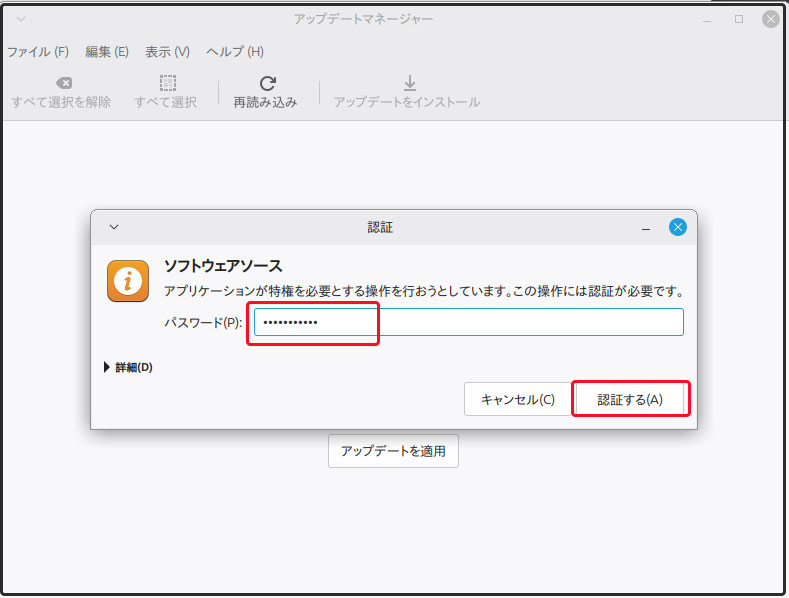Minimize the Update Manager window
The height and width of the screenshot is (598, 789).
[707, 20]
